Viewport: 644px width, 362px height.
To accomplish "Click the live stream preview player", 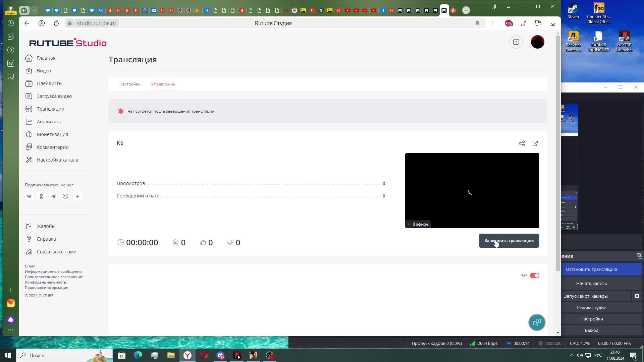I will point(472,190).
